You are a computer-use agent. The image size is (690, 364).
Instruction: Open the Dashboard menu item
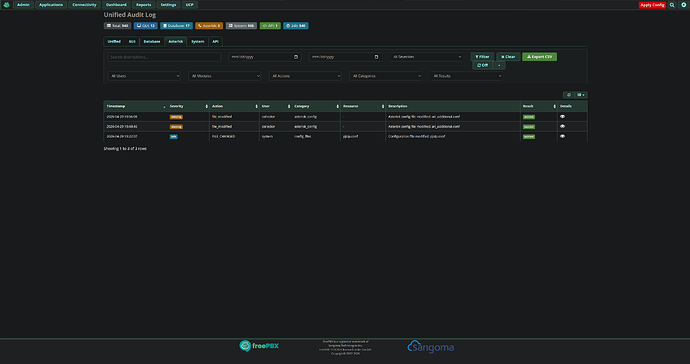pyautogui.click(x=116, y=5)
